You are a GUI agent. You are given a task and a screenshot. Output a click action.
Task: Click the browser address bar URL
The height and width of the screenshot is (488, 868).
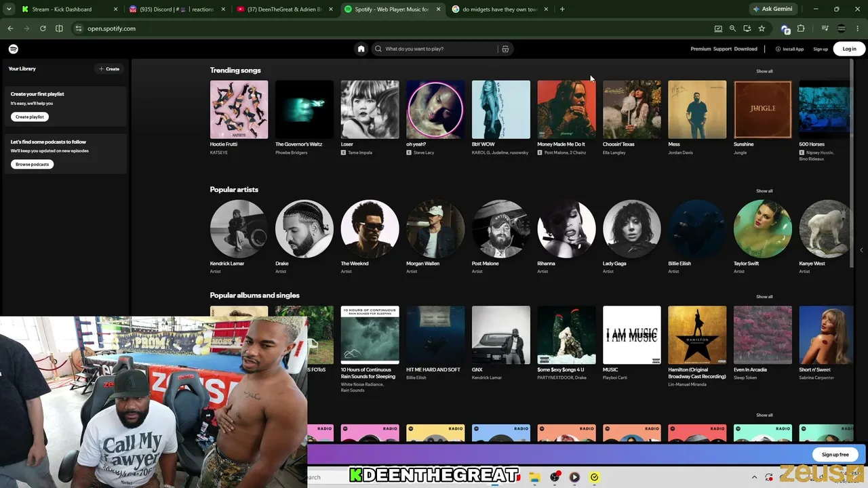point(111,28)
